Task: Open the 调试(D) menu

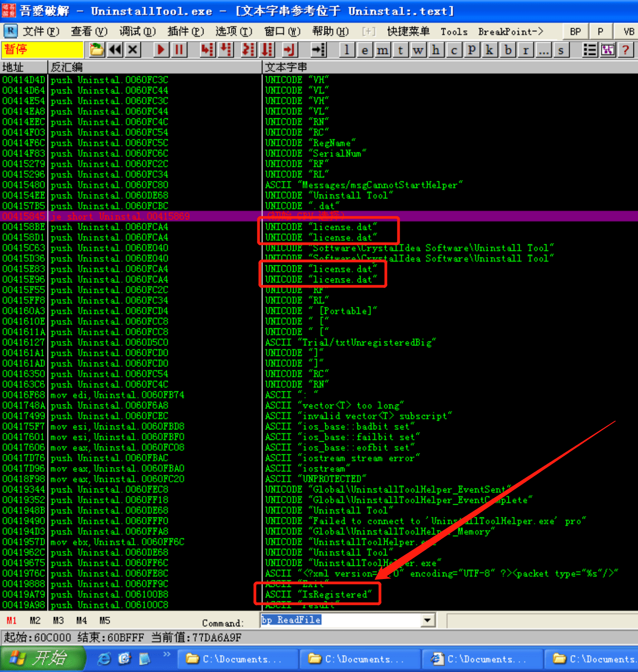Action: point(137,31)
